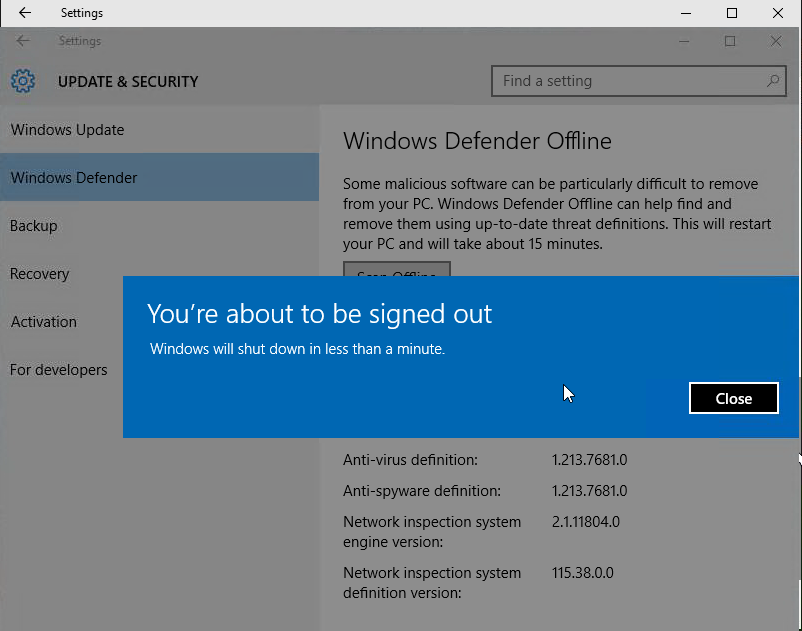The height and width of the screenshot is (631, 802).
Task: Click definition version value 115.38.0.0
Action: (x=583, y=573)
